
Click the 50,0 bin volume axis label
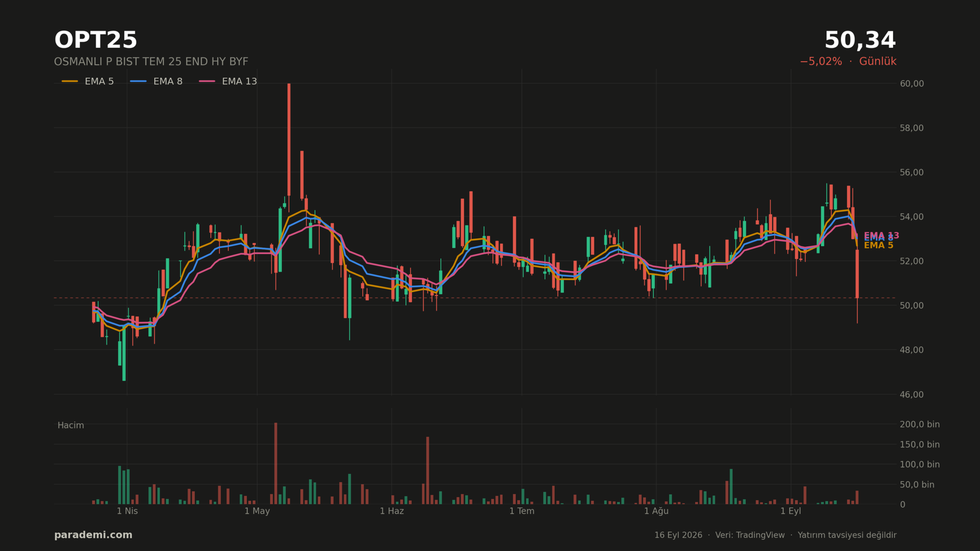(917, 485)
